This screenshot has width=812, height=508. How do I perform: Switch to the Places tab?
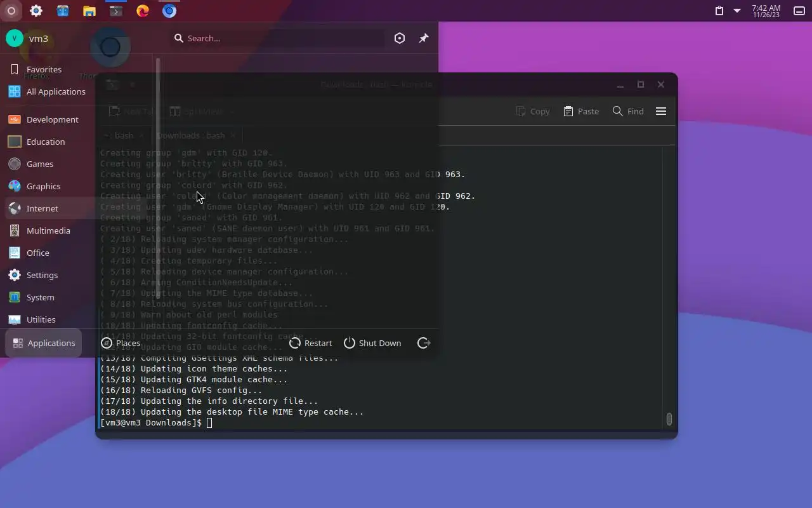(x=121, y=343)
